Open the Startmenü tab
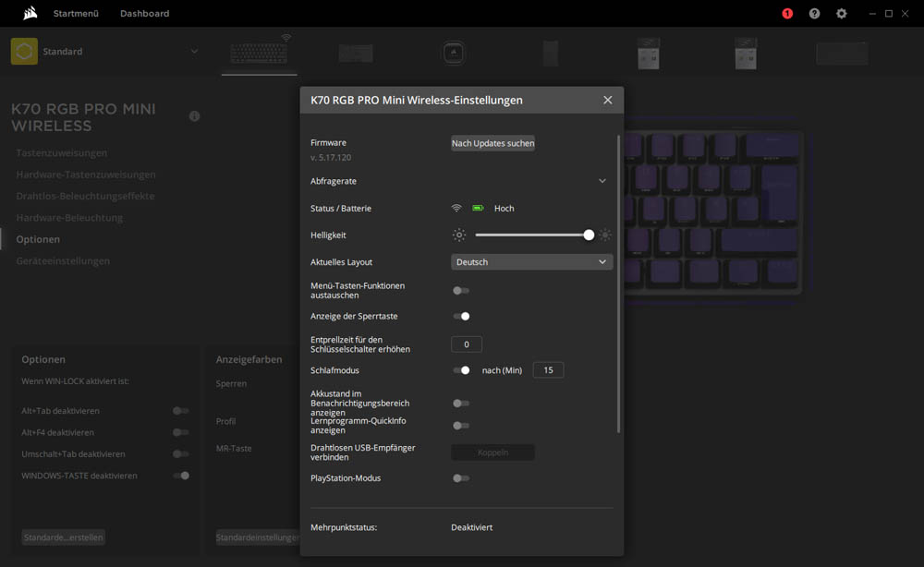 point(76,14)
